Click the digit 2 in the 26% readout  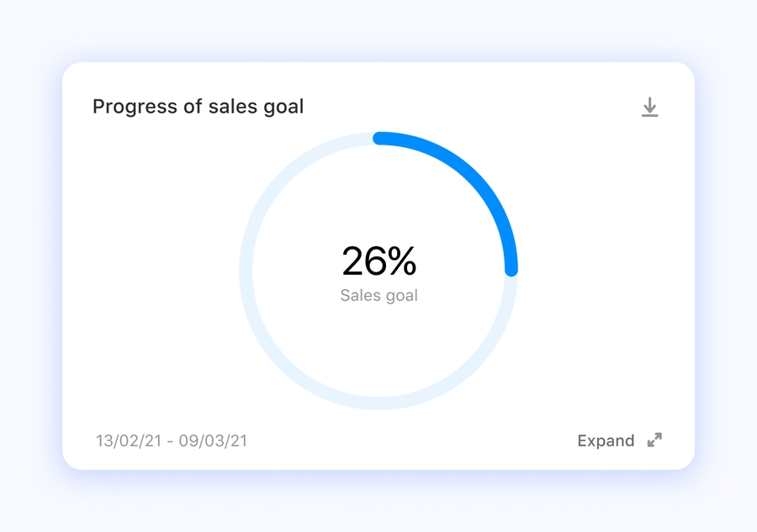352,261
